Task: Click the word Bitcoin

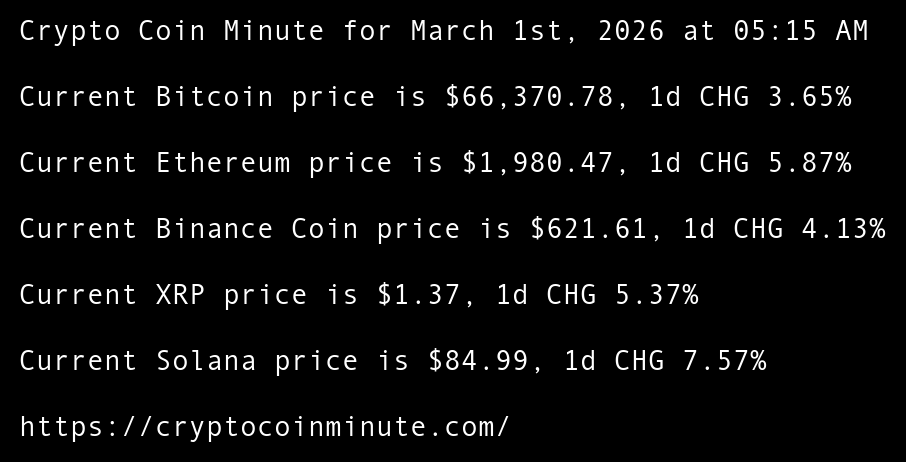Action: [214, 97]
